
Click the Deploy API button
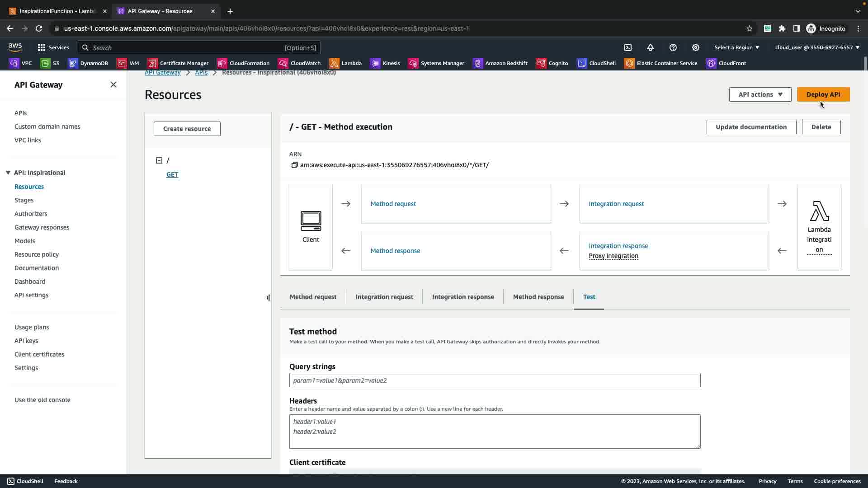[x=823, y=94]
